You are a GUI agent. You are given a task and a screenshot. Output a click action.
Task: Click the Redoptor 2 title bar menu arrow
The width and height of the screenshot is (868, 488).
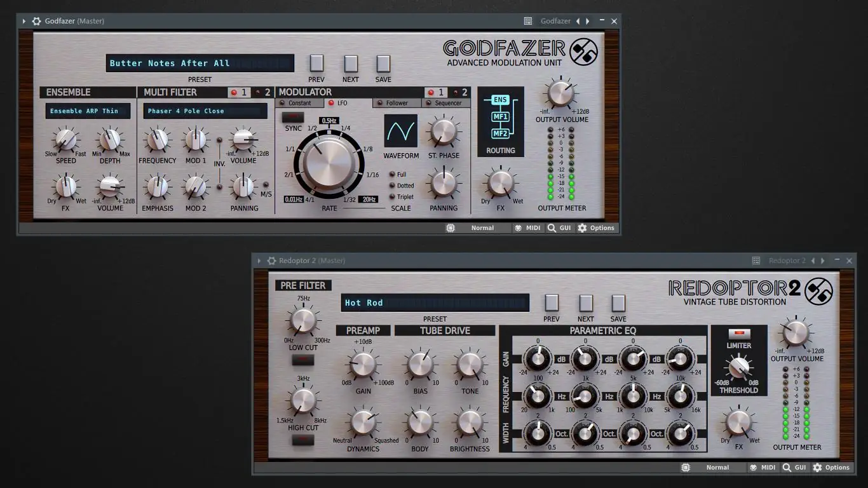tap(259, 261)
